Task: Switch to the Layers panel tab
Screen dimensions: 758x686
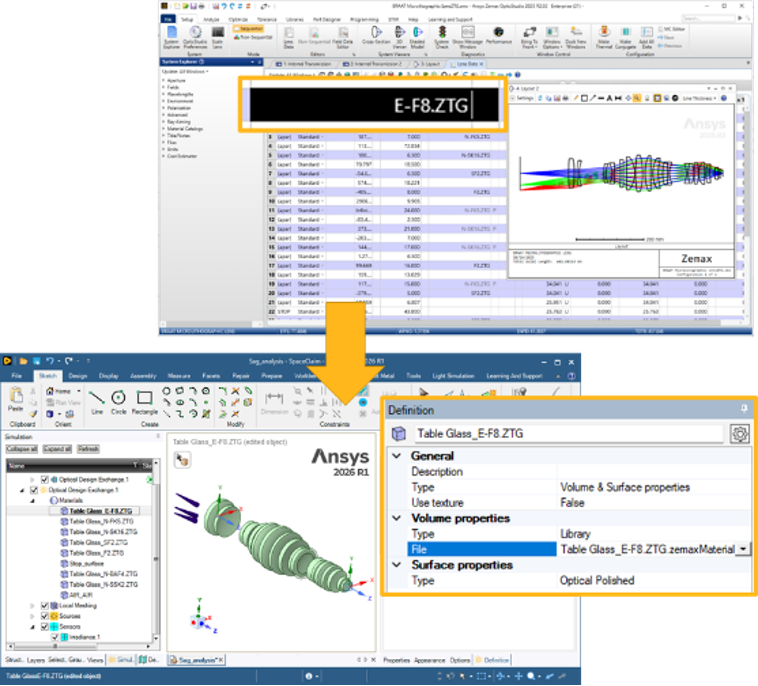Action: 36,660
